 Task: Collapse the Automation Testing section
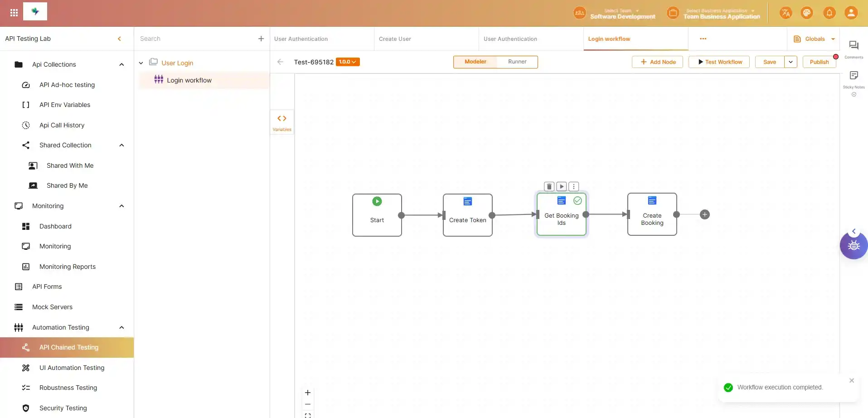point(121,327)
